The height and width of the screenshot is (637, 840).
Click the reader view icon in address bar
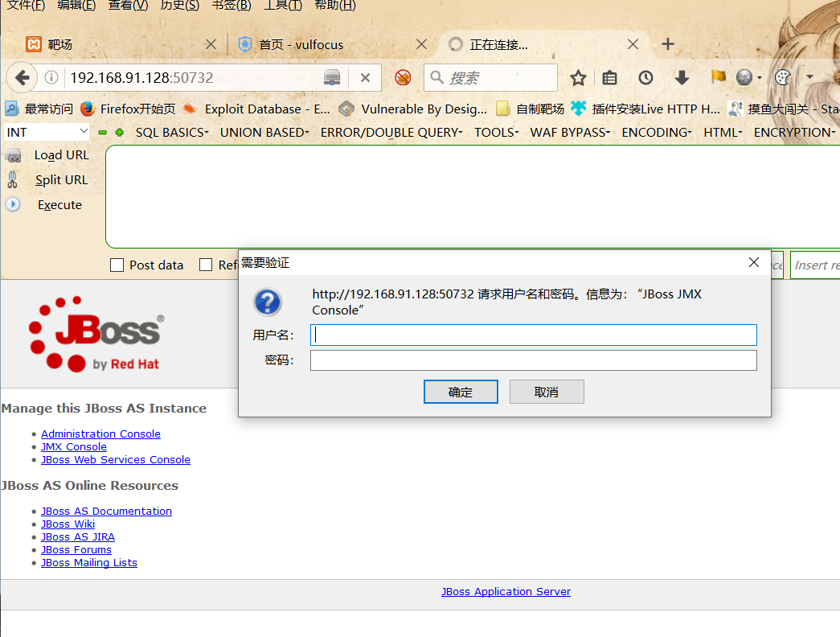pyautogui.click(x=332, y=78)
